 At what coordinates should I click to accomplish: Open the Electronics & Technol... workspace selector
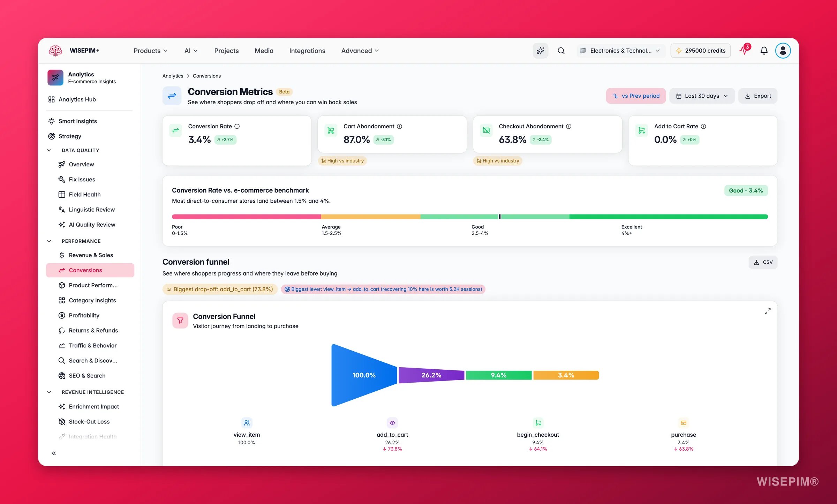coord(620,51)
